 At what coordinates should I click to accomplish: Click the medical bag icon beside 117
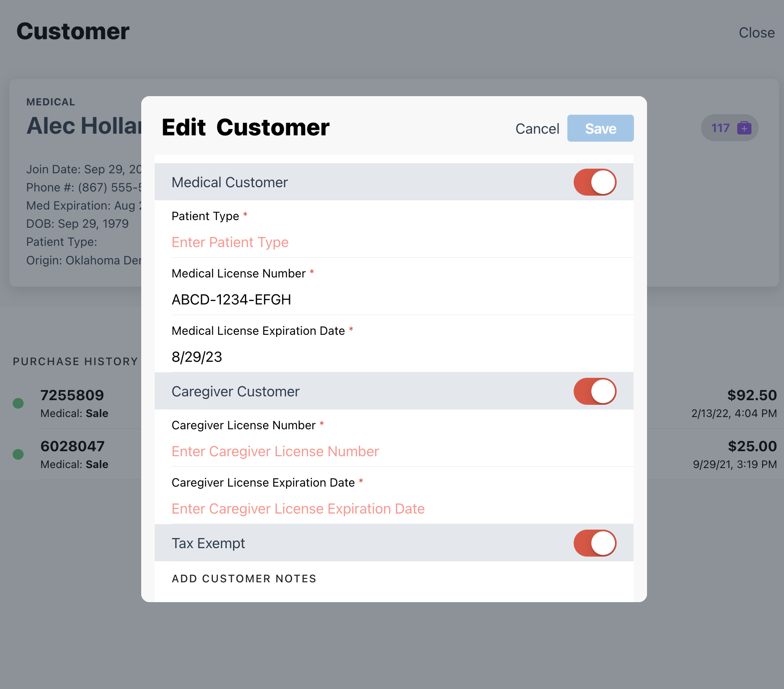744,128
